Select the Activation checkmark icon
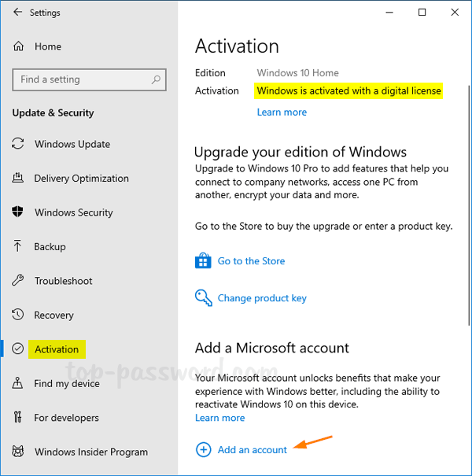The image size is (472, 476). pos(17,349)
